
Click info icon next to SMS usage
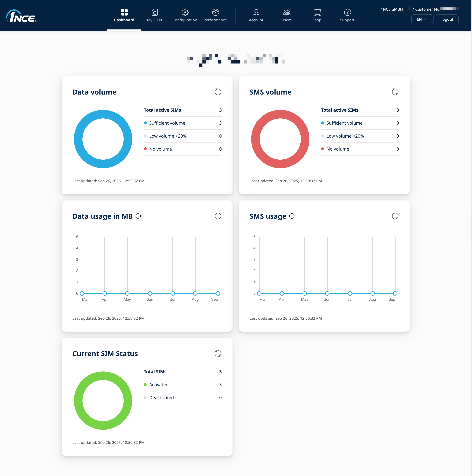292,216
